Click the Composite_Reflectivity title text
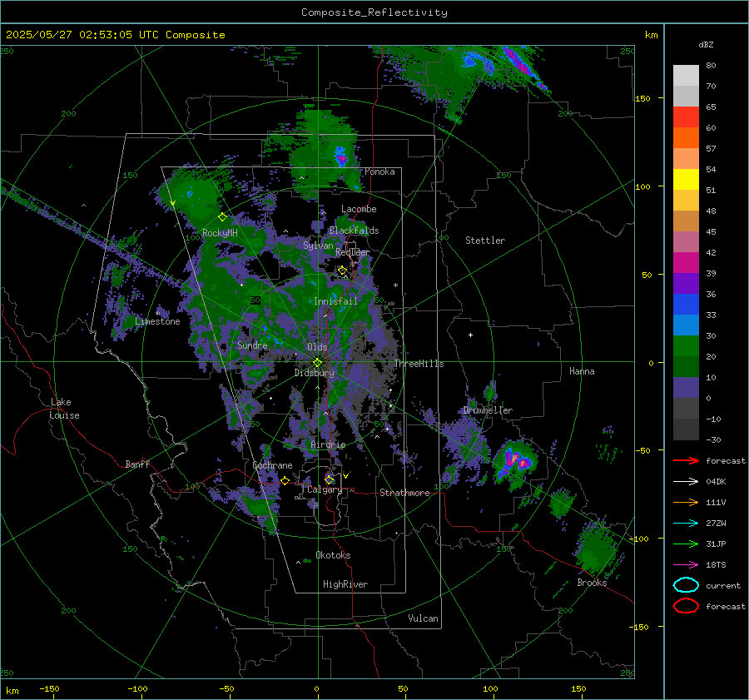 tap(374, 12)
